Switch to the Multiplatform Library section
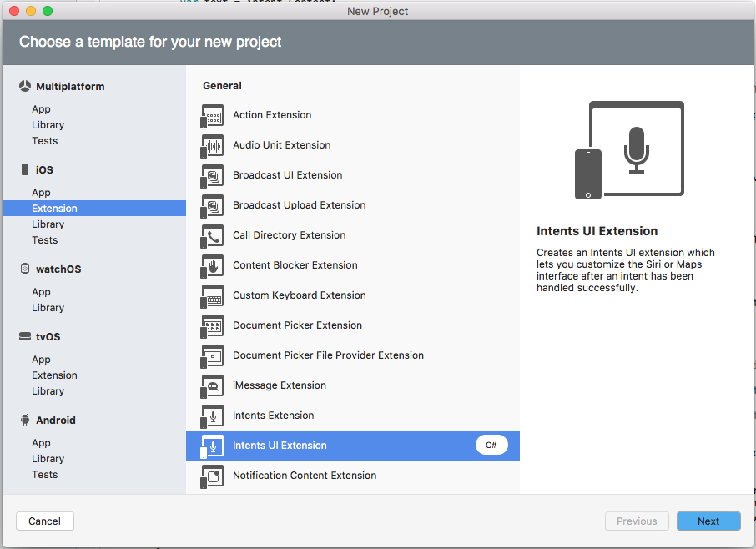The width and height of the screenshot is (756, 549). pos(48,124)
